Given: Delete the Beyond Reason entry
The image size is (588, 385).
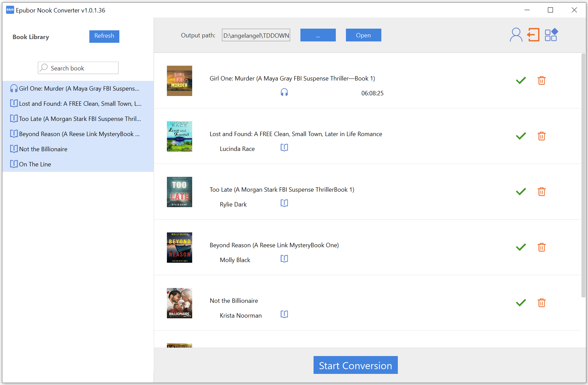Looking at the screenshot, I should pyautogui.click(x=541, y=247).
